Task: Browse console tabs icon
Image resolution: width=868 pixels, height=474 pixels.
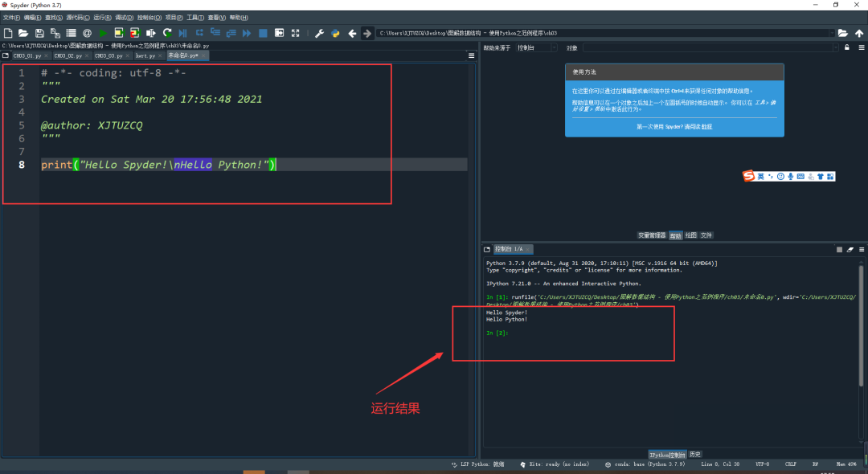Action: (x=487, y=249)
